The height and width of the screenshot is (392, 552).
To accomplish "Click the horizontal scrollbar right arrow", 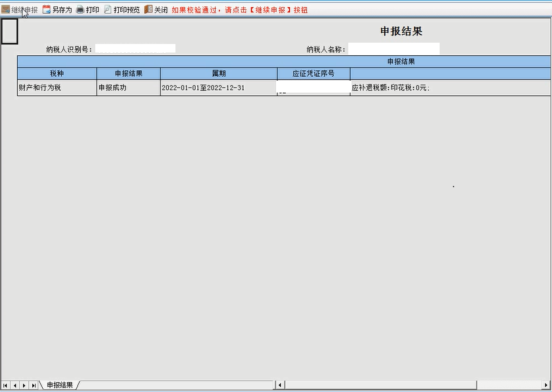I will tap(546, 385).
